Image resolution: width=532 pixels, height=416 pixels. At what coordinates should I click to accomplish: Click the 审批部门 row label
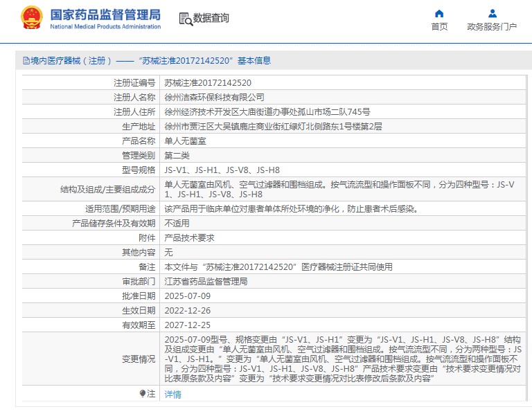point(139,282)
